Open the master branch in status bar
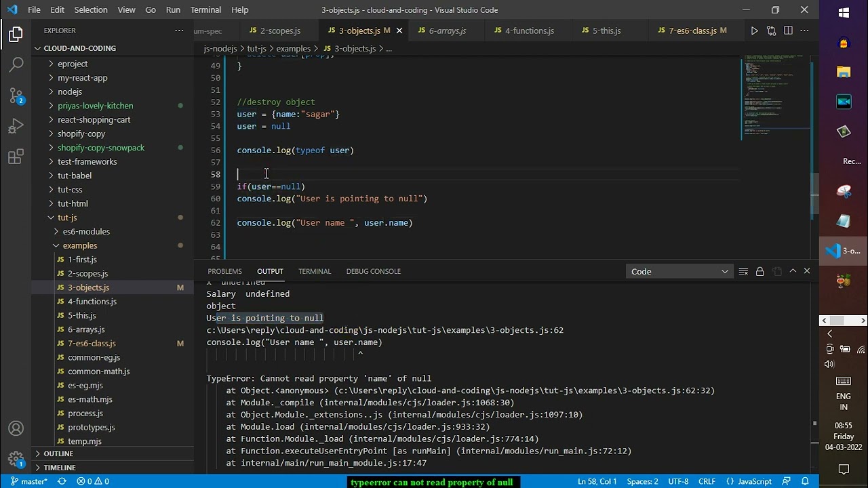This screenshot has width=868, height=488. [x=28, y=481]
